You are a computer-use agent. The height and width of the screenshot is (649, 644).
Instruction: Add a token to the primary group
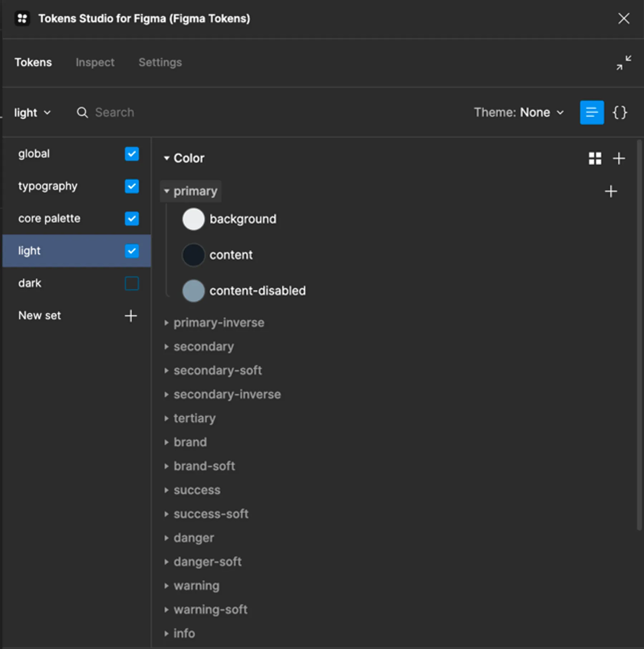(x=611, y=191)
